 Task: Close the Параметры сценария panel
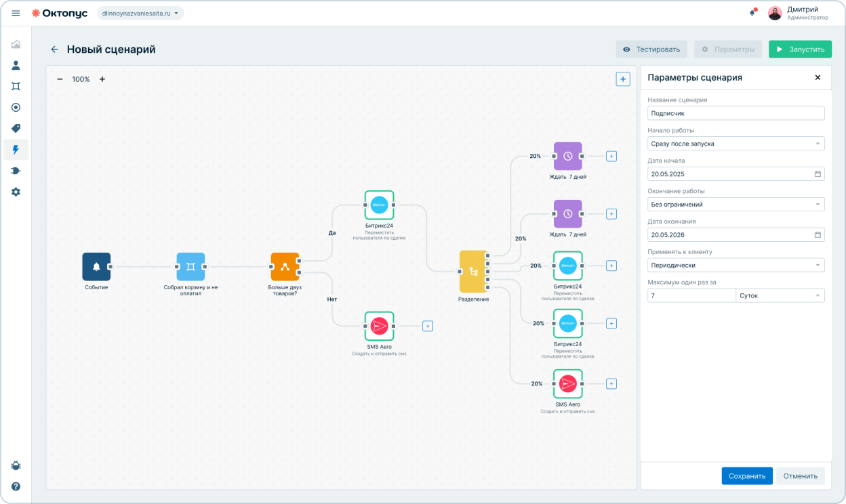(818, 78)
